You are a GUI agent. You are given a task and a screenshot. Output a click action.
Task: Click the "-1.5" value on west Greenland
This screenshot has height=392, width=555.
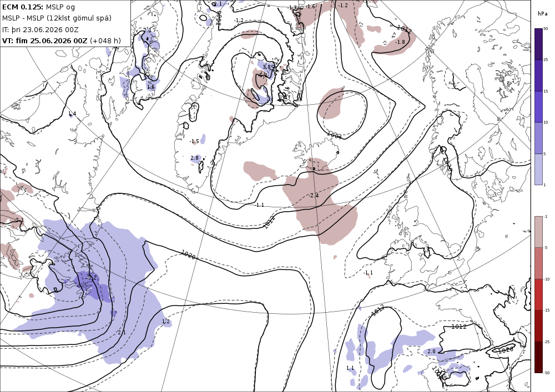[194, 141]
